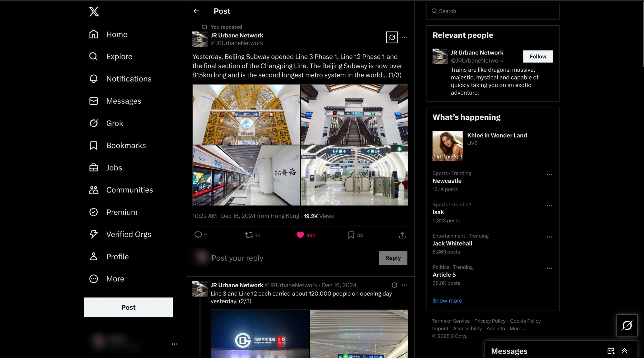Open the more options for Newcastle trend
The height and width of the screenshot is (358, 644).
pyautogui.click(x=549, y=174)
